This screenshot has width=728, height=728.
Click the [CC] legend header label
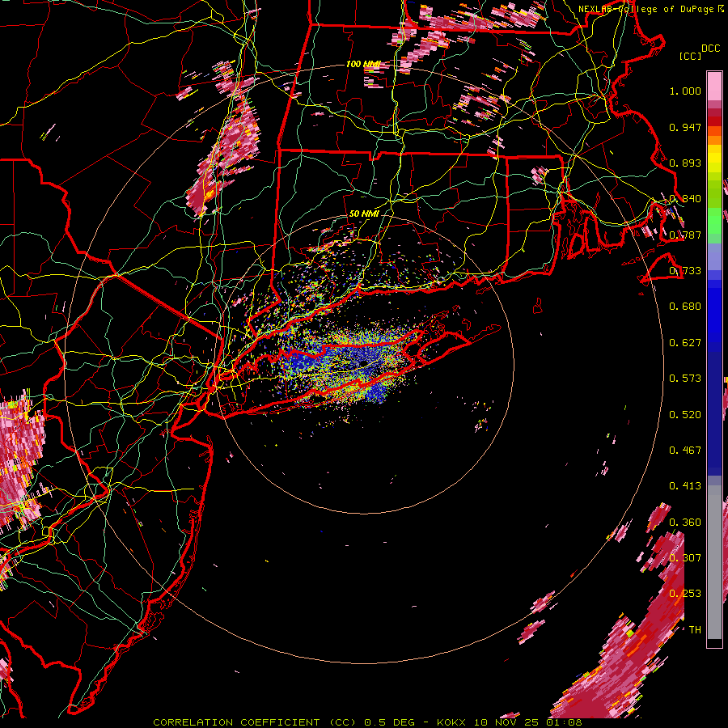tap(691, 56)
